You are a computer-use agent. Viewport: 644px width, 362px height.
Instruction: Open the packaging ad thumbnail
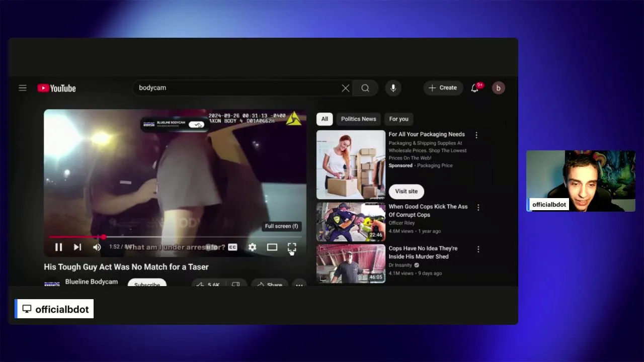pos(351,165)
